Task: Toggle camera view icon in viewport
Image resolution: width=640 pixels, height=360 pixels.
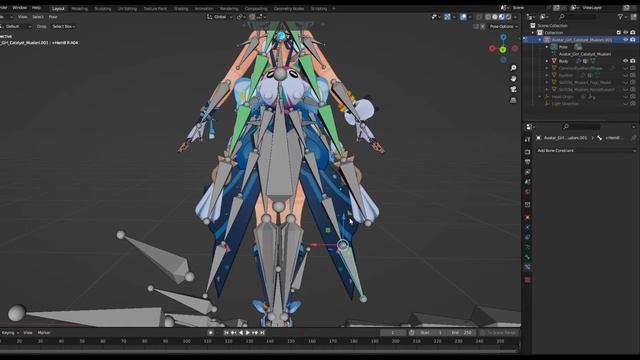Action: click(x=513, y=89)
